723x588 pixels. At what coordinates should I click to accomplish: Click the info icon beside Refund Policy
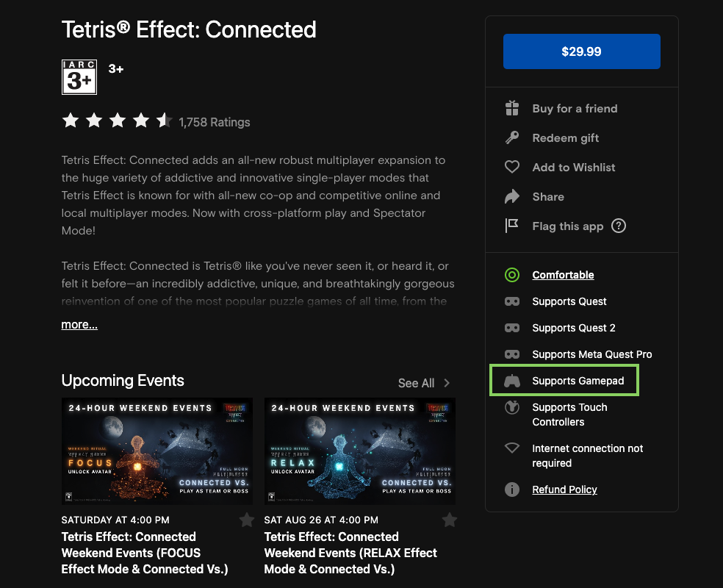pyautogui.click(x=512, y=490)
